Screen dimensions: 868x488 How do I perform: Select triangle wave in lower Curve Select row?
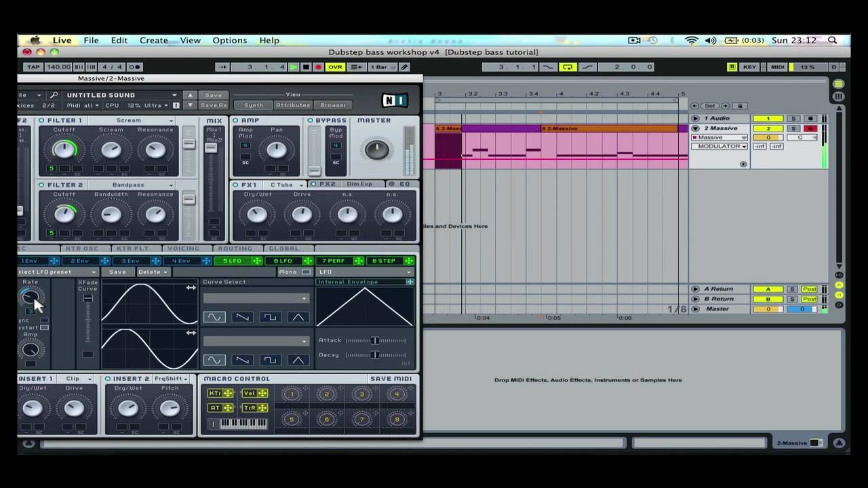(298, 360)
